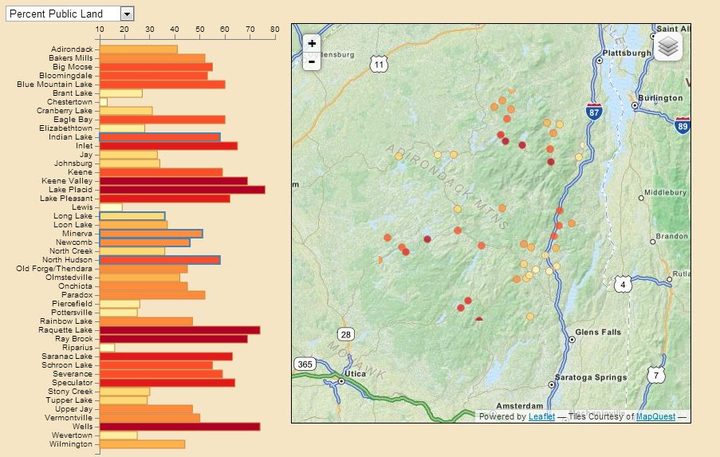
Task: Click the Big Moose label
Action: click(72, 67)
